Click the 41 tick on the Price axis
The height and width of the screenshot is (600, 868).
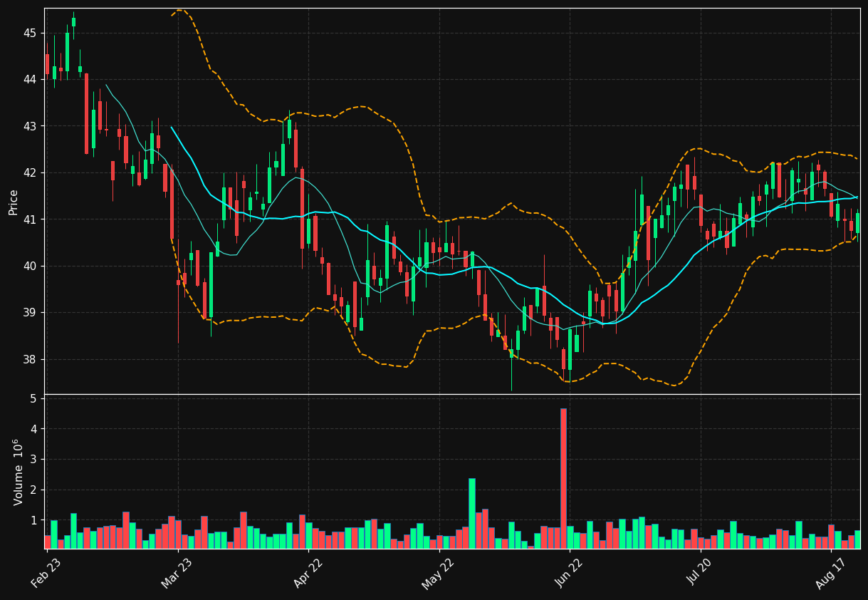point(31,219)
